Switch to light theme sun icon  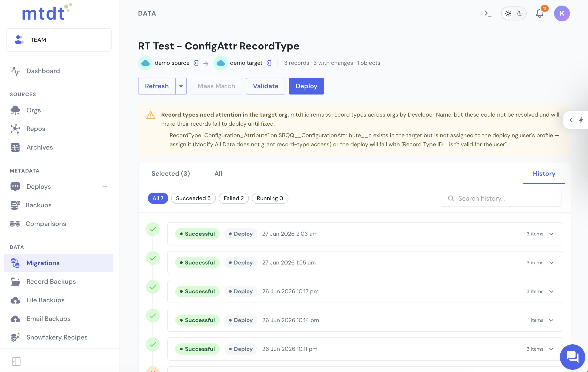tap(508, 13)
